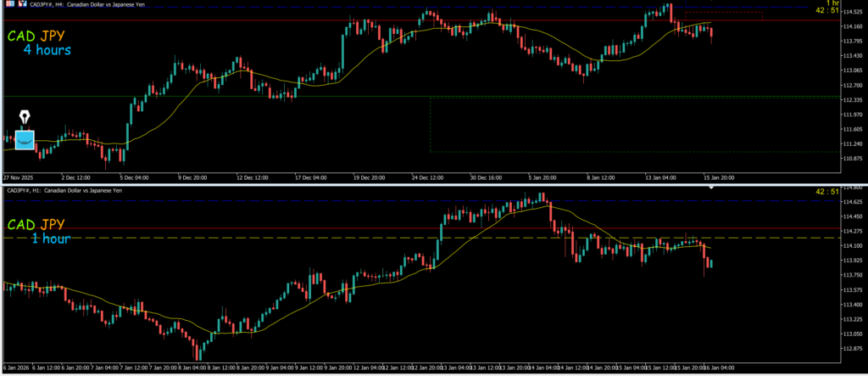Click the 112.335 price on H4 scale
Viewport: 868px width, 376px height.
pos(849,100)
